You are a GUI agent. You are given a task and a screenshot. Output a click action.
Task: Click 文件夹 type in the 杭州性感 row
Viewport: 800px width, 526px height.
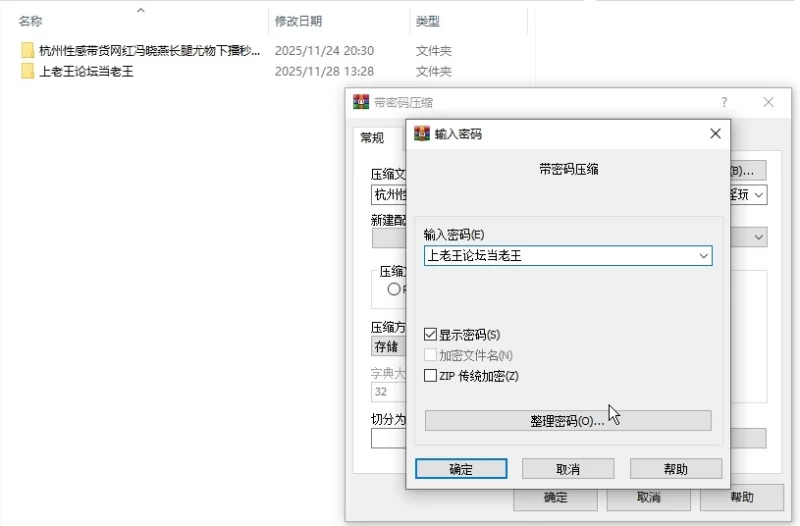(434, 51)
